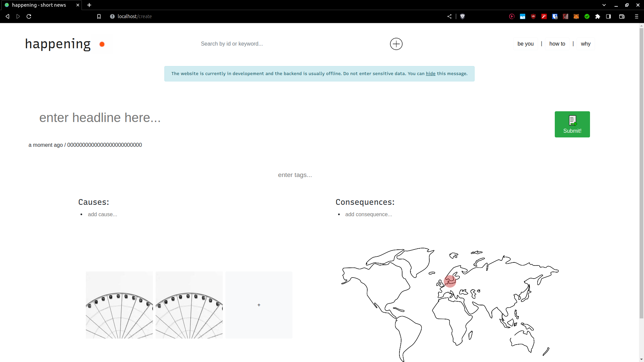
Task: Click the share icon in address bar
Action: coord(449,16)
